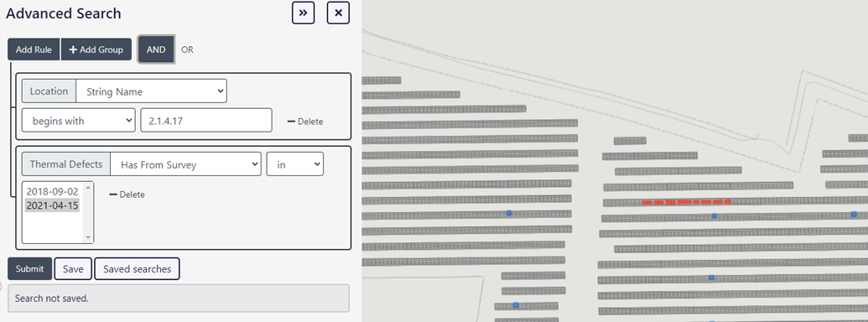Select survey date 2018-09-02
The width and height of the screenshot is (868, 322).
pos(53,191)
